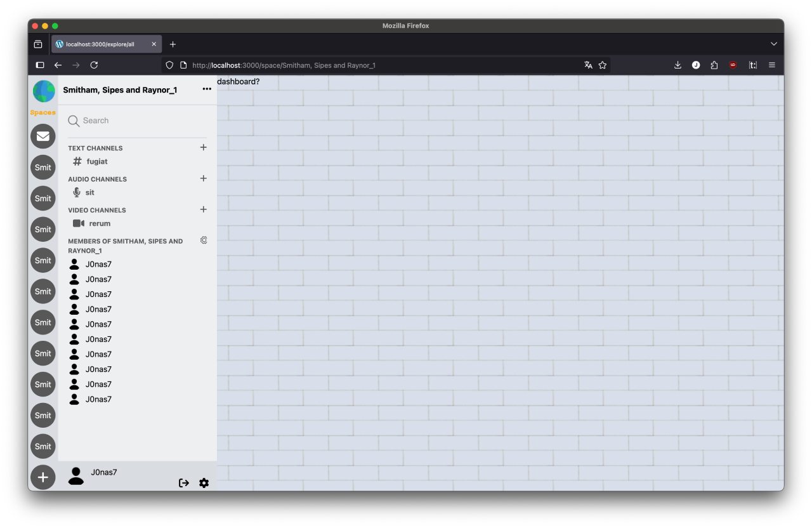Expand the Firefox list all tabs chevron
The width and height of the screenshot is (812, 528).
[x=773, y=44]
